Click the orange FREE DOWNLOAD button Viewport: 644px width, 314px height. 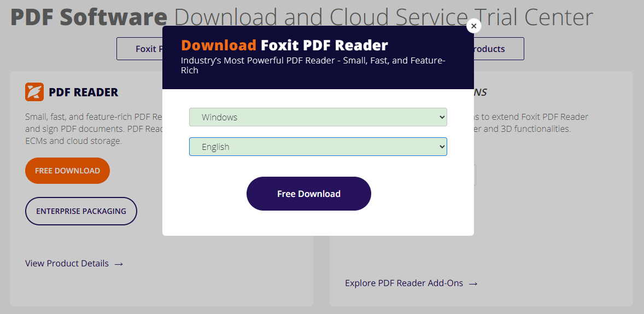pyautogui.click(x=67, y=171)
